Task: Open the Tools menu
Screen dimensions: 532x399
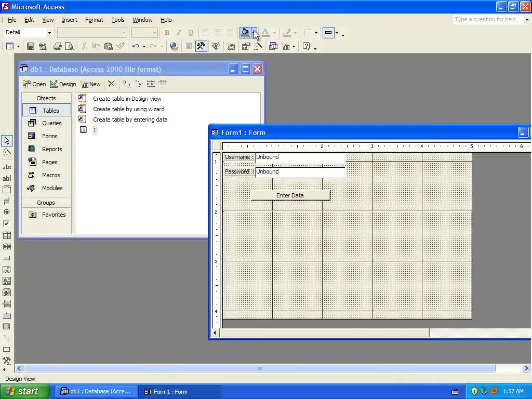Action: coord(118,20)
